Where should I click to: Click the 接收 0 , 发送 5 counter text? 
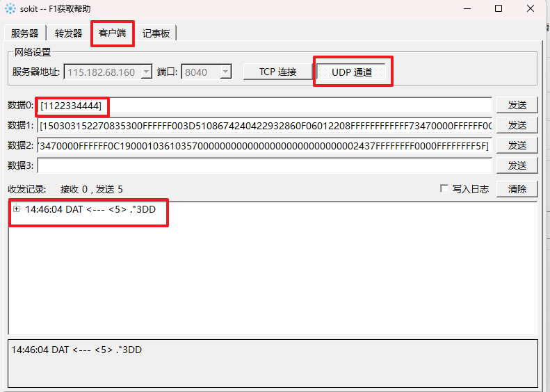pyautogui.click(x=92, y=189)
